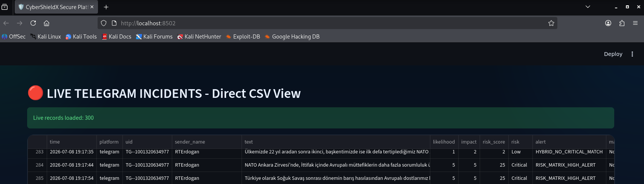Open the tracking protection shield icon

click(104, 23)
